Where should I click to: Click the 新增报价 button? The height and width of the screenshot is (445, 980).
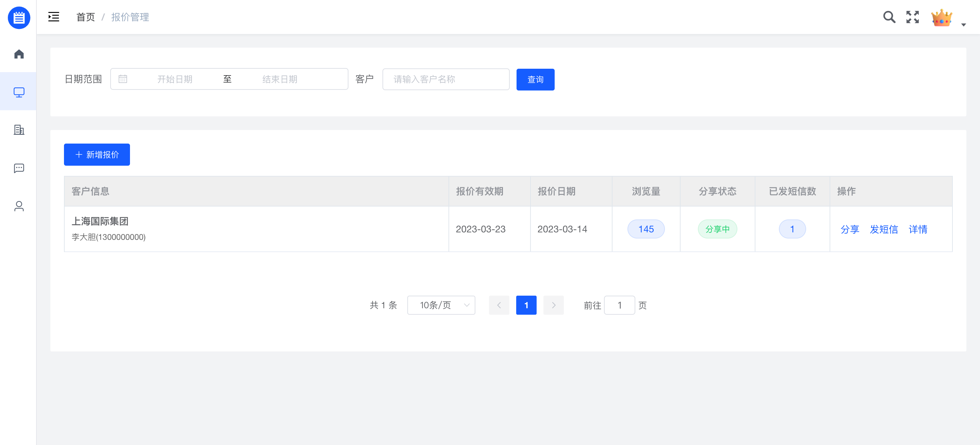pos(97,154)
